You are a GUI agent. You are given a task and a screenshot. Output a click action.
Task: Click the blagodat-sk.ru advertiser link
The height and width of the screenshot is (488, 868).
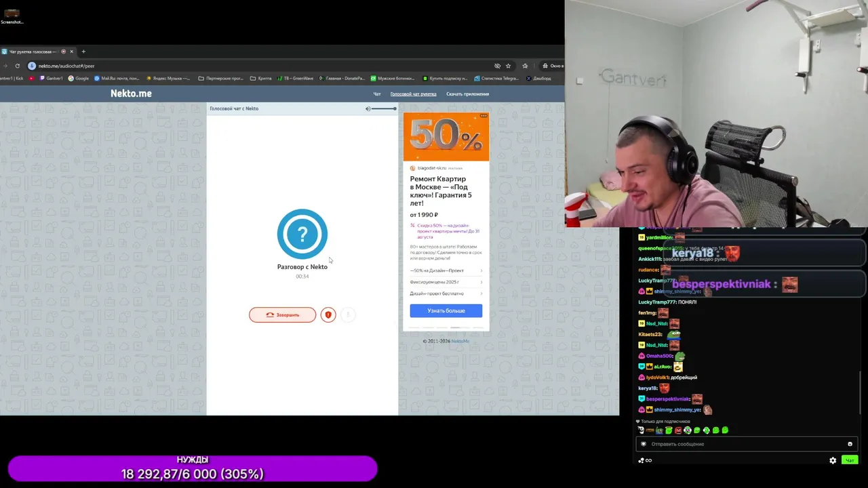click(431, 168)
